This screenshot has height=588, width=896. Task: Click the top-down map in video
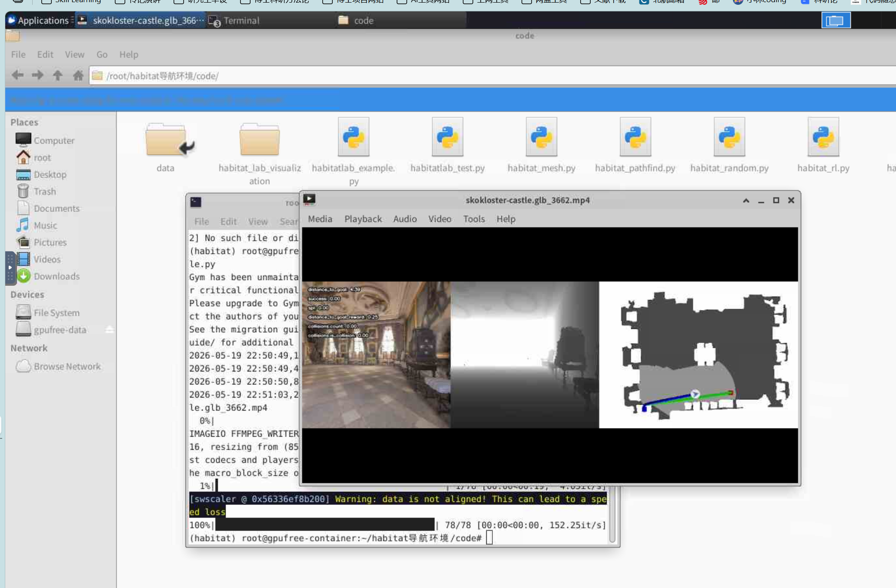click(699, 355)
